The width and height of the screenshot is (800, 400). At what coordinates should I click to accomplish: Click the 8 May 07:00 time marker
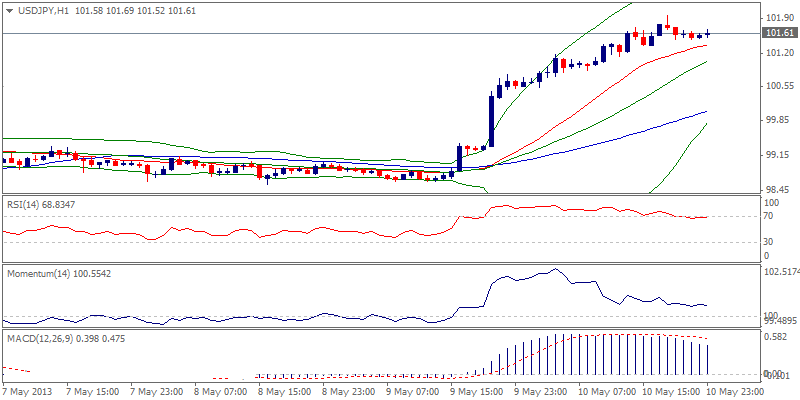coord(222,390)
